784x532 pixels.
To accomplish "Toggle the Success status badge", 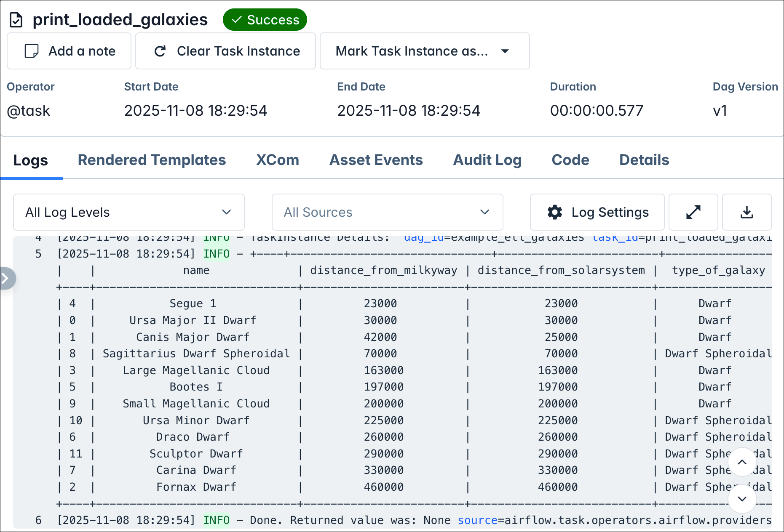I will pos(265,19).
